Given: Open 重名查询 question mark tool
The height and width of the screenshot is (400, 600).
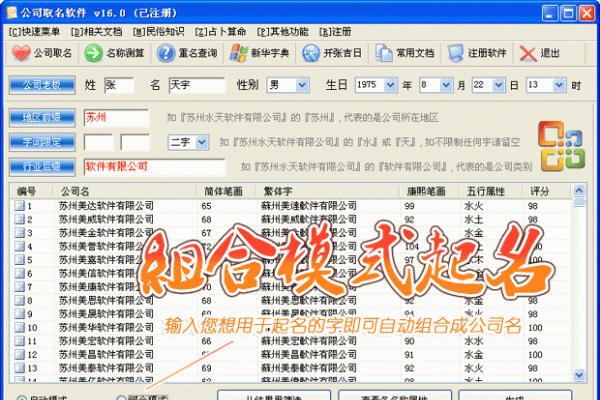Looking at the screenshot, I should (x=166, y=53).
